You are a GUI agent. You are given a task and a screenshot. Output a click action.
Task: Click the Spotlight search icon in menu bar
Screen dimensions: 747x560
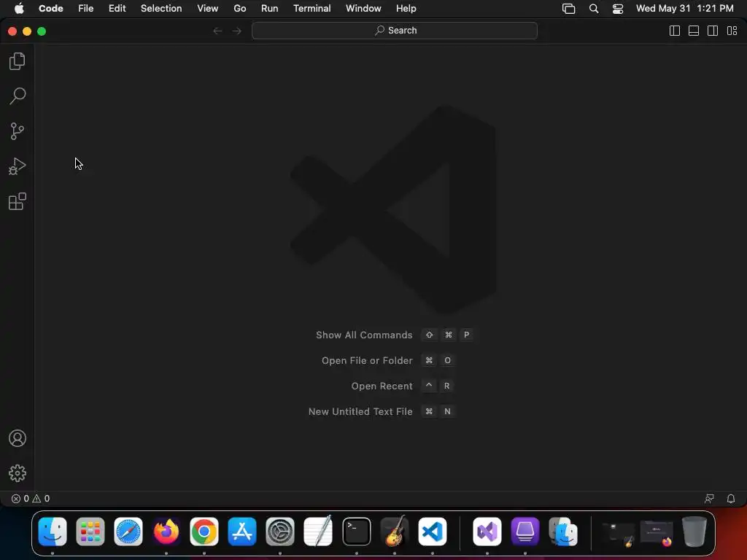click(594, 9)
